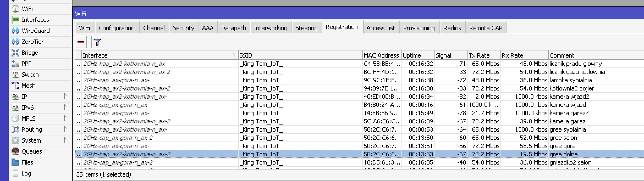Open WireGuard via its sidebar icon
Image resolution: width=644 pixels, height=181 pixels.
coord(15,31)
